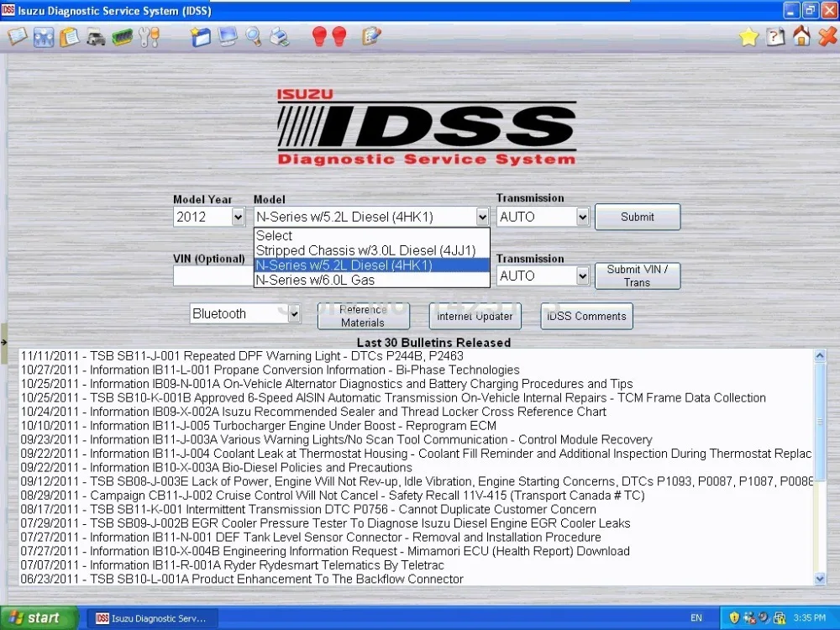Click the truck vehicle icon
Viewport: 840px width, 630px height.
(96, 38)
